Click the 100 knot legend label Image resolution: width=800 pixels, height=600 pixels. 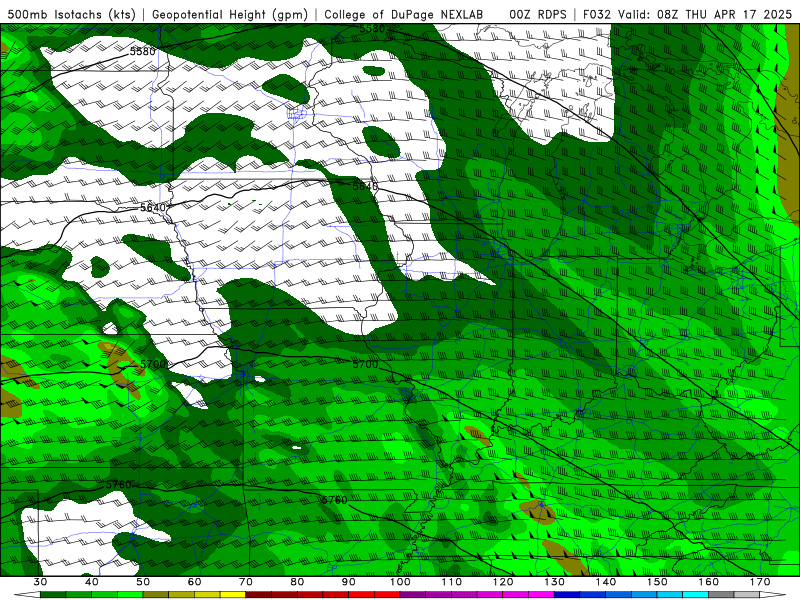(x=400, y=582)
